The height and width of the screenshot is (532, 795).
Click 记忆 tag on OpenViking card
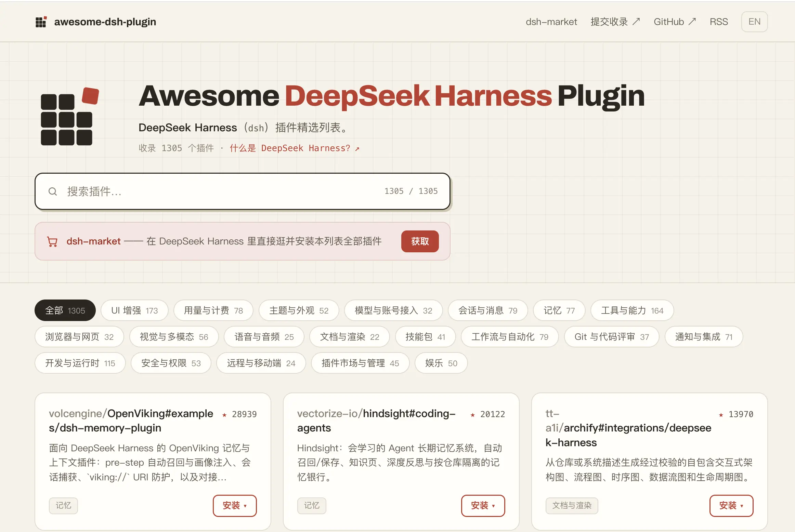coord(63,506)
